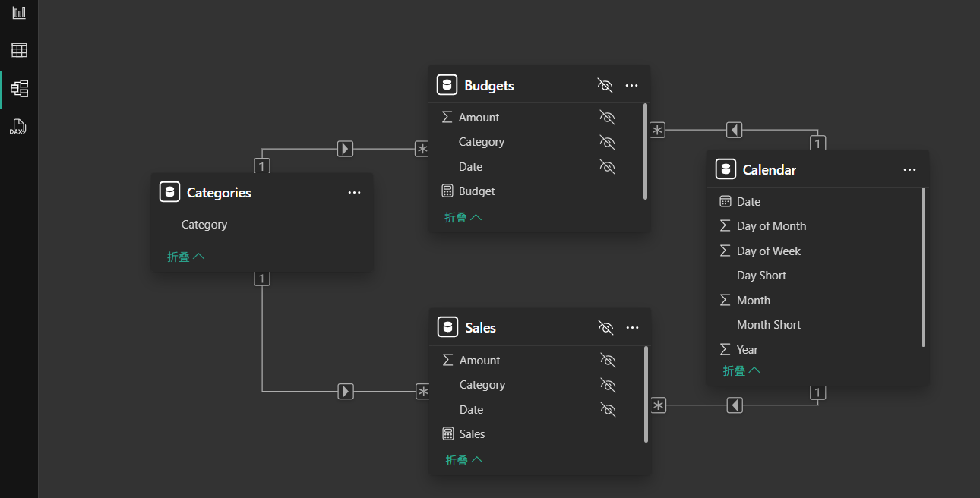Screen dimensions: 980x498
Task: Select filter arrow on Calendar-Sales relationship
Action: pos(735,405)
